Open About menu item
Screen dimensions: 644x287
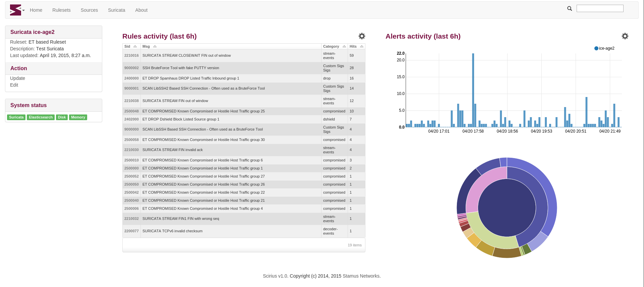[x=141, y=10]
